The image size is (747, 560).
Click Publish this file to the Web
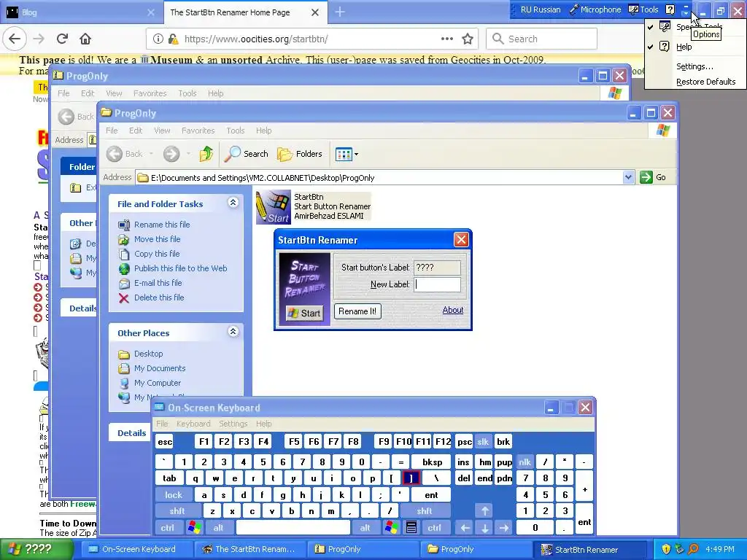pos(181,268)
